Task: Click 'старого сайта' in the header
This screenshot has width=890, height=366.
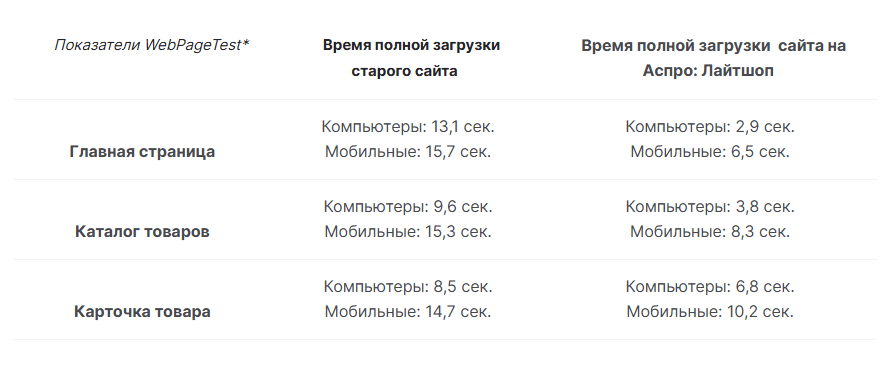Action: [404, 71]
